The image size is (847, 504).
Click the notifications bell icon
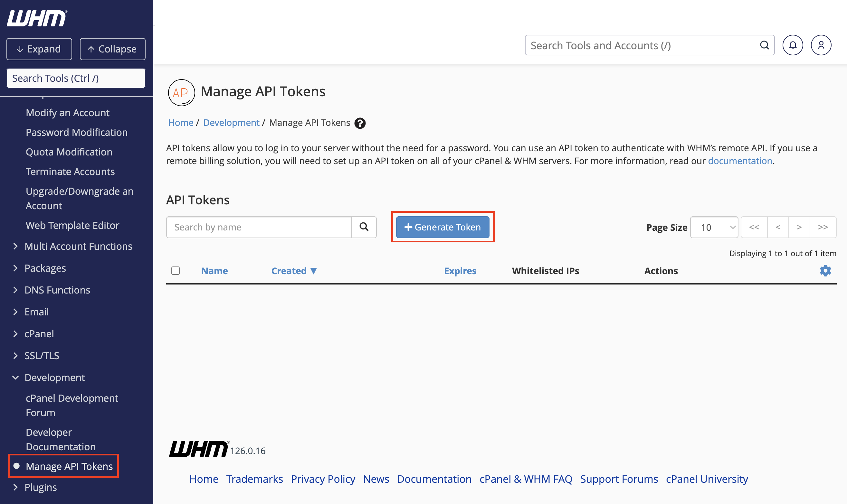pyautogui.click(x=792, y=45)
